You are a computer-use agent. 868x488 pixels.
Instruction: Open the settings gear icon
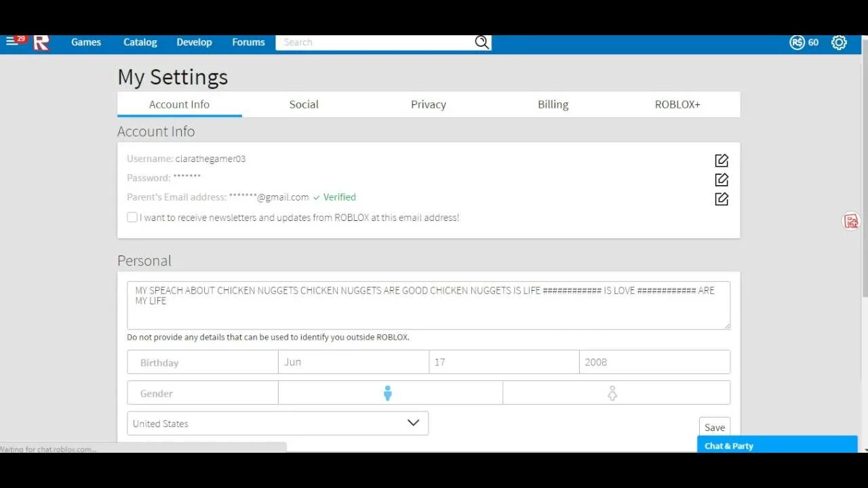[x=839, y=42]
